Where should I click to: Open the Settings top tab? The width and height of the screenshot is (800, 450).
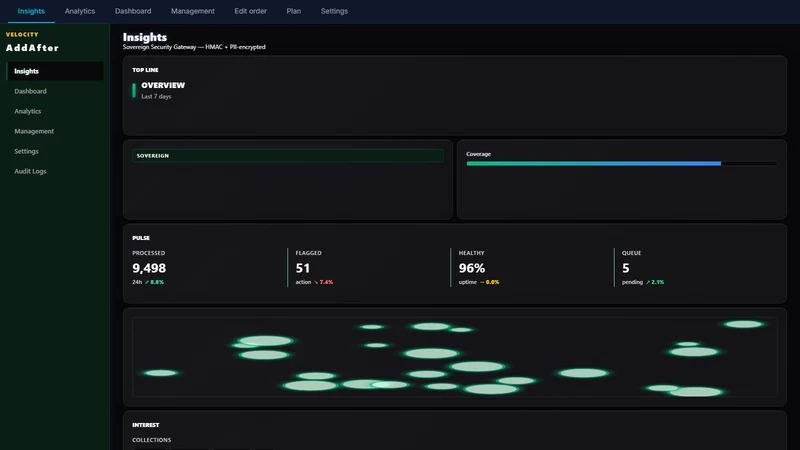[x=334, y=11]
